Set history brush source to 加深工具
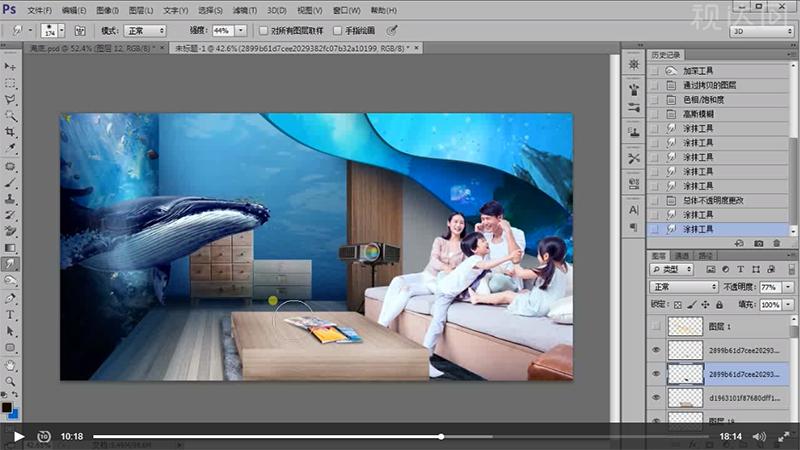The image size is (800, 450). pos(655,71)
